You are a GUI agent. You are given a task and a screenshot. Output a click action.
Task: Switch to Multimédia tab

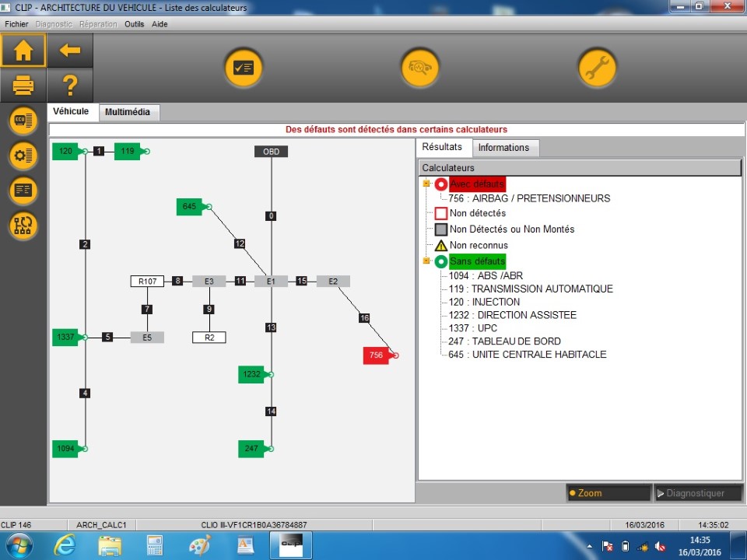pyautogui.click(x=128, y=112)
